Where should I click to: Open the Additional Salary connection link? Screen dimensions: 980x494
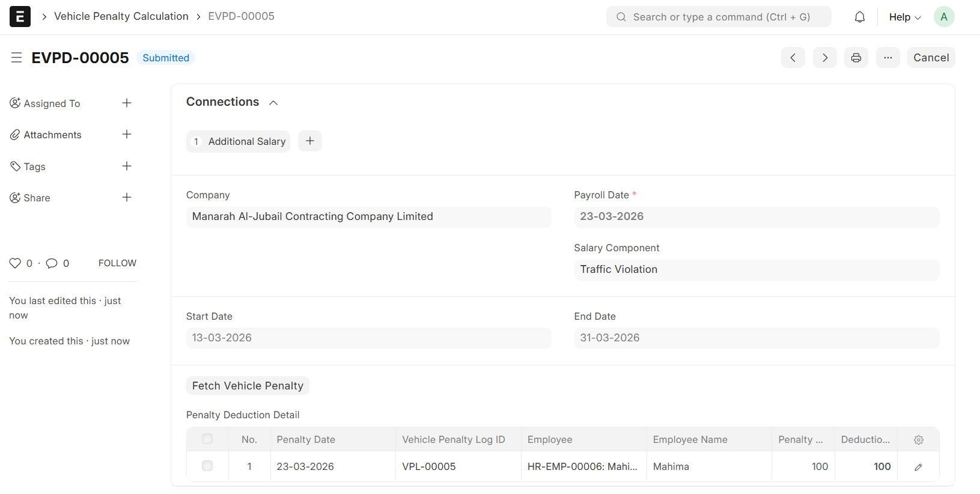tap(246, 142)
